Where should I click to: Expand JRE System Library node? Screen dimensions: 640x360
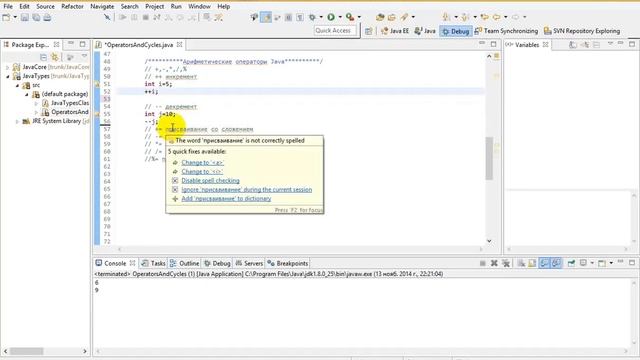click(x=17, y=121)
